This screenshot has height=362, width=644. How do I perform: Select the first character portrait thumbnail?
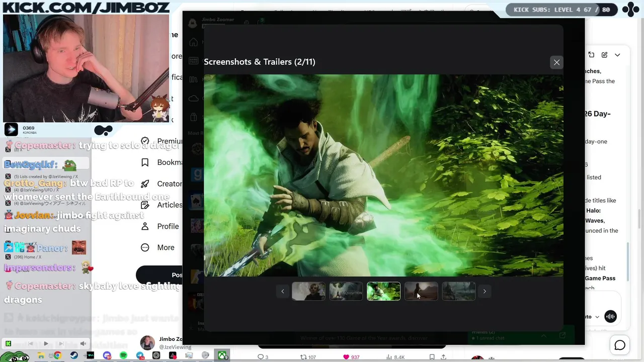308,291
